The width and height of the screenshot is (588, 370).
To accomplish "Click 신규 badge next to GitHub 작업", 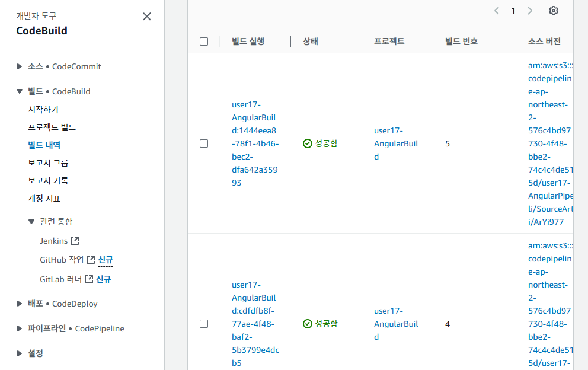I will click(106, 260).
